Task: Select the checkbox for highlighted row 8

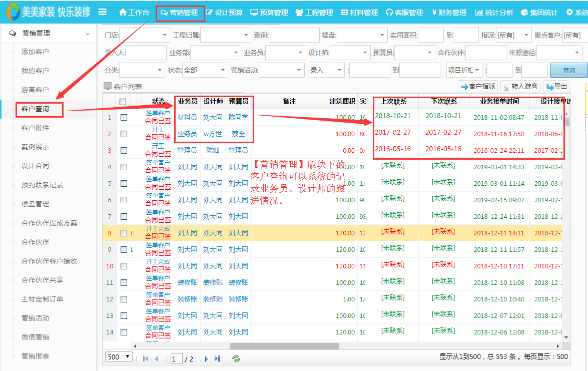Action: click(124, 232)
